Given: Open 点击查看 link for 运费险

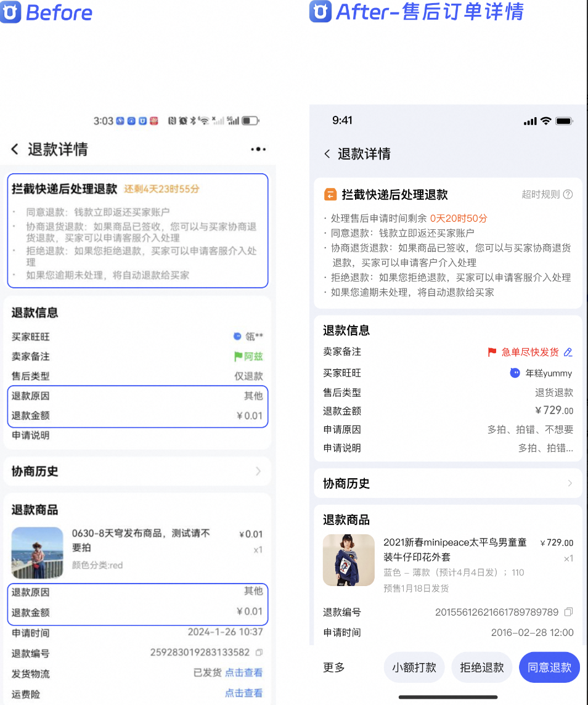Looking at the screenshot, I should tap(243, 693).
